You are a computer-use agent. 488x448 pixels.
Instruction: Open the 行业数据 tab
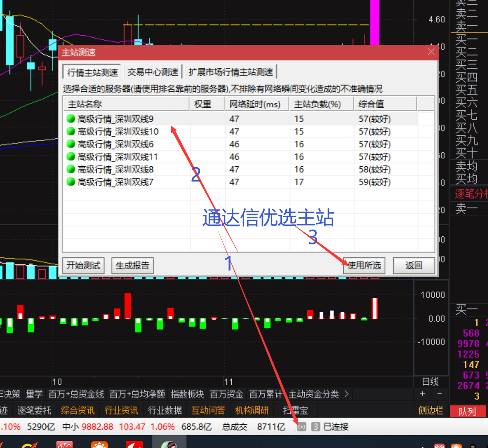[165, 410]
